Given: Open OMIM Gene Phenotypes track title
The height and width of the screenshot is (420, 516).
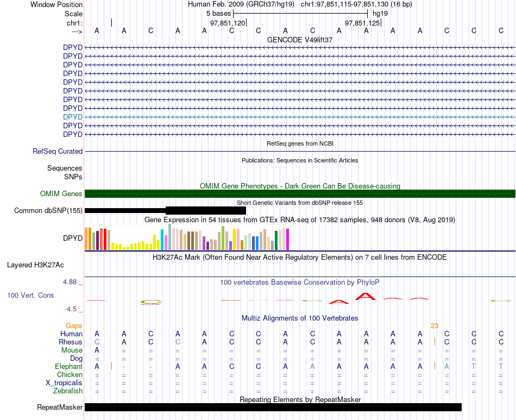Looking at the screenshot, I should tap(300, 186).
